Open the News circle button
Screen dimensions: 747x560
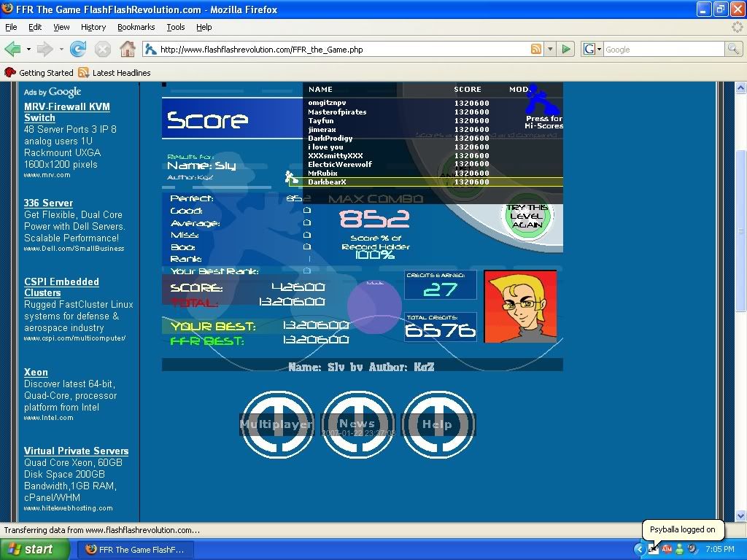[357, 424]
